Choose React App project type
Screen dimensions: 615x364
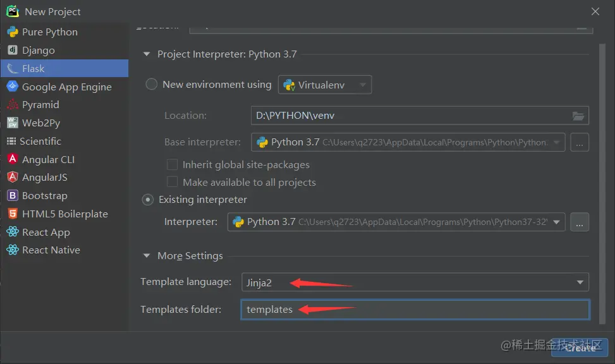tap(64, 232)
